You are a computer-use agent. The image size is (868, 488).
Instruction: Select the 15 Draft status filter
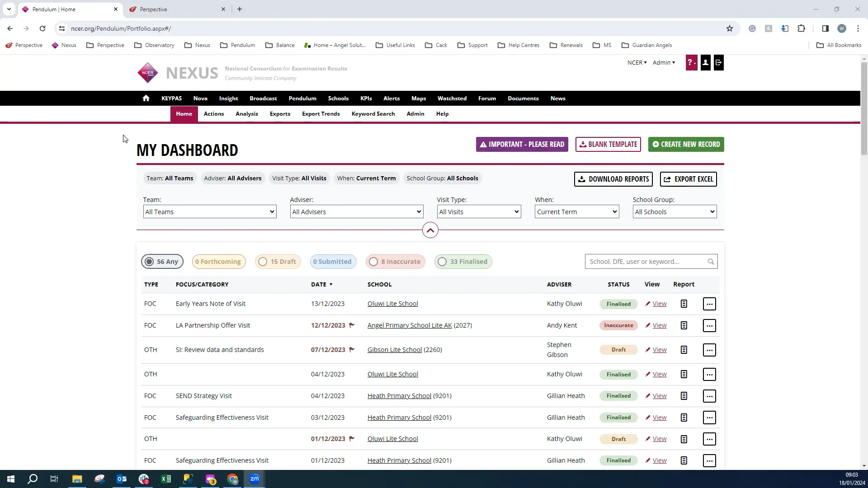278,262
